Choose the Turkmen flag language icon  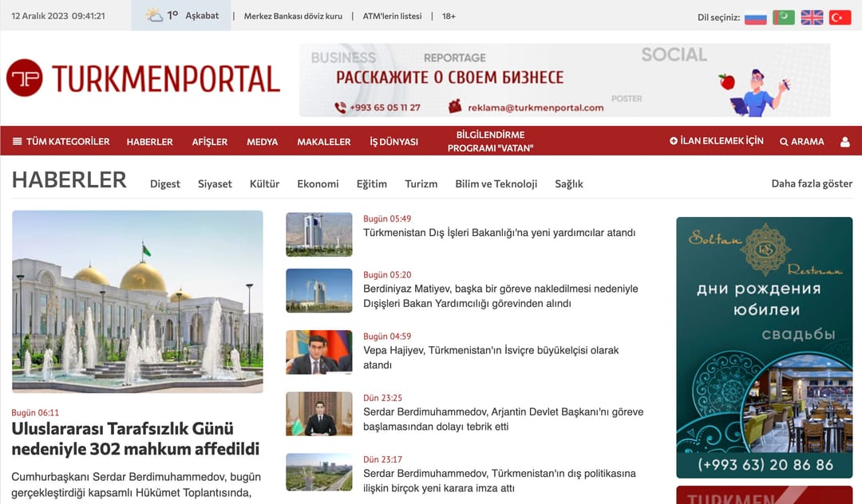(784, 16)
